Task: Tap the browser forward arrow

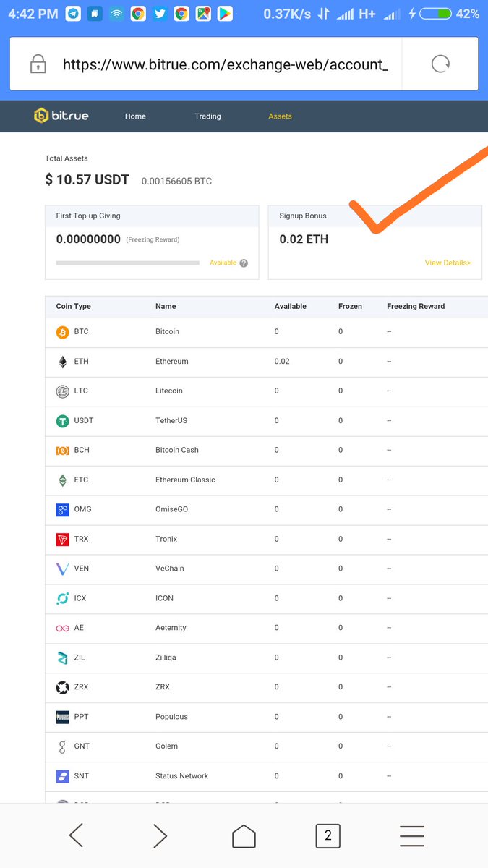Action: pyautogui.click(x=160, y=836)
